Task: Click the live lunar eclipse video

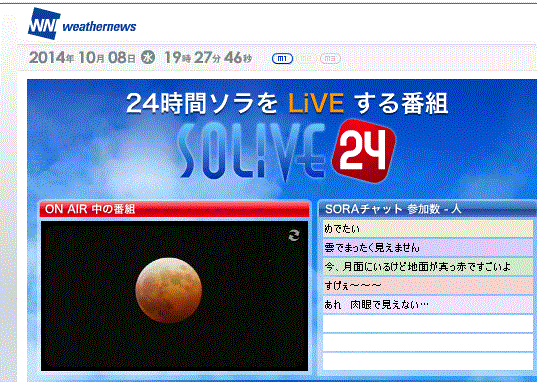Action: point(174,296)
